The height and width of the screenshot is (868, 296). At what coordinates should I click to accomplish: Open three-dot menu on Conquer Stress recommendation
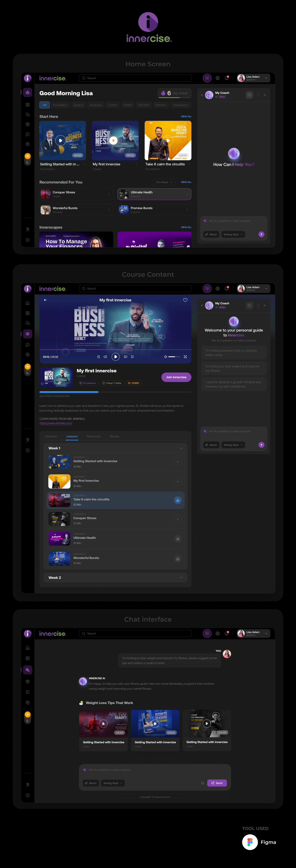pyautogui.click(x=109, y=194)
